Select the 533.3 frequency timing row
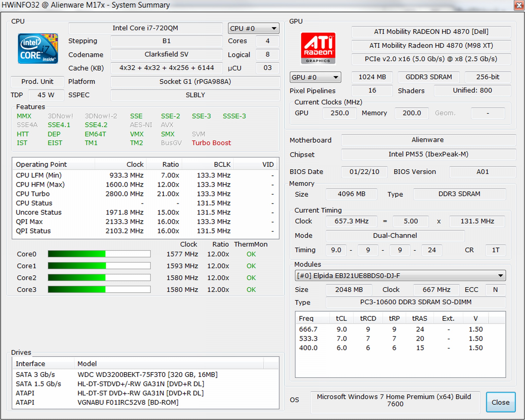The height and width of the screenshot is (420, 525). [x=308, y=338]
